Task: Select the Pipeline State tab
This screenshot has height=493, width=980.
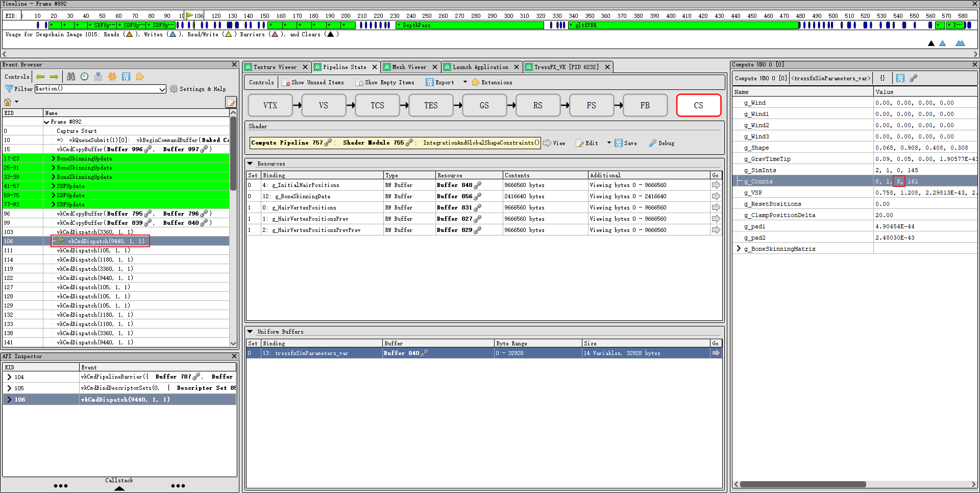Action: pos(345,67)
